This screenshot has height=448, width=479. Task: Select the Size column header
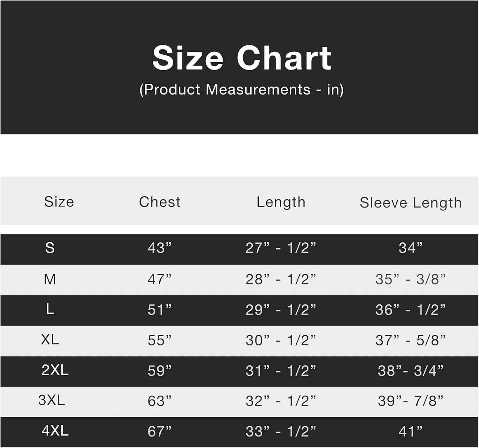pyautogui.click(x=59, y=202)
